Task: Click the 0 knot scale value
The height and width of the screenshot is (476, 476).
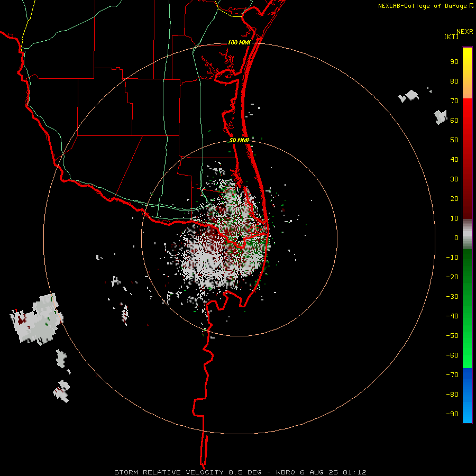Action: point(456,237)
